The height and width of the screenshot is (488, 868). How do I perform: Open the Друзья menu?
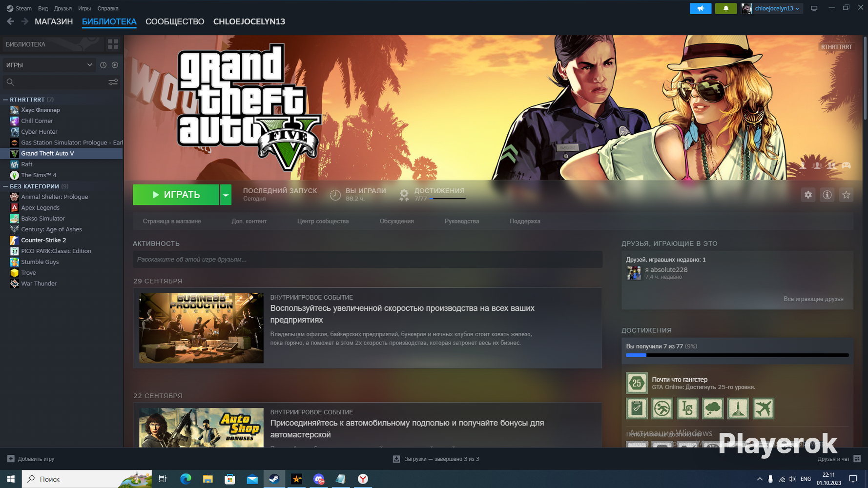[x=63, y=8]
